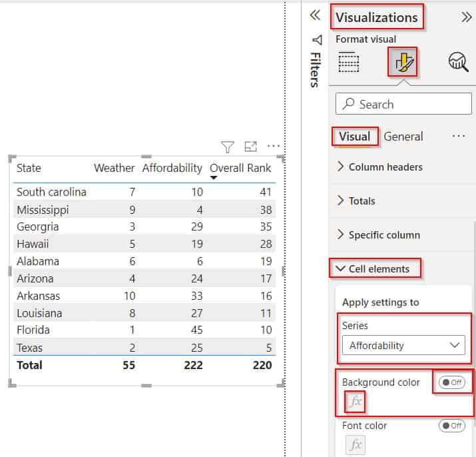Click the State column header
This screenshot has height=457, width=476.
29,168
